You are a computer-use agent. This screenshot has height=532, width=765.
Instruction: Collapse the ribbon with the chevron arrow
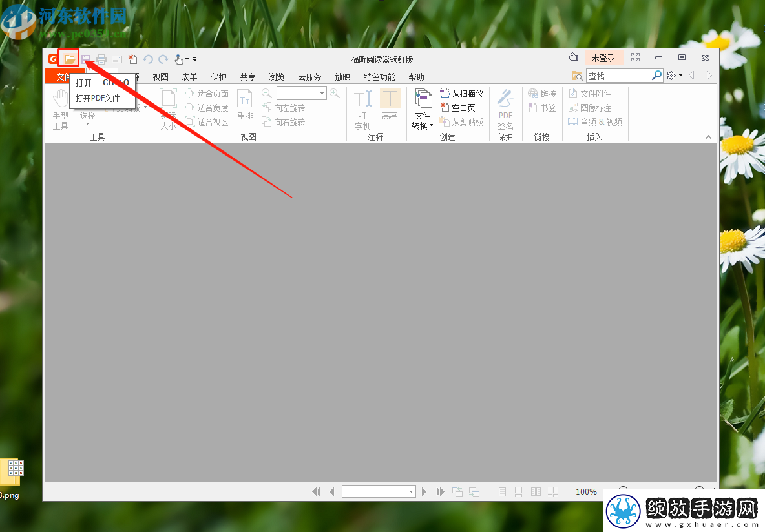pyautogui.click(x=708, y=137)
